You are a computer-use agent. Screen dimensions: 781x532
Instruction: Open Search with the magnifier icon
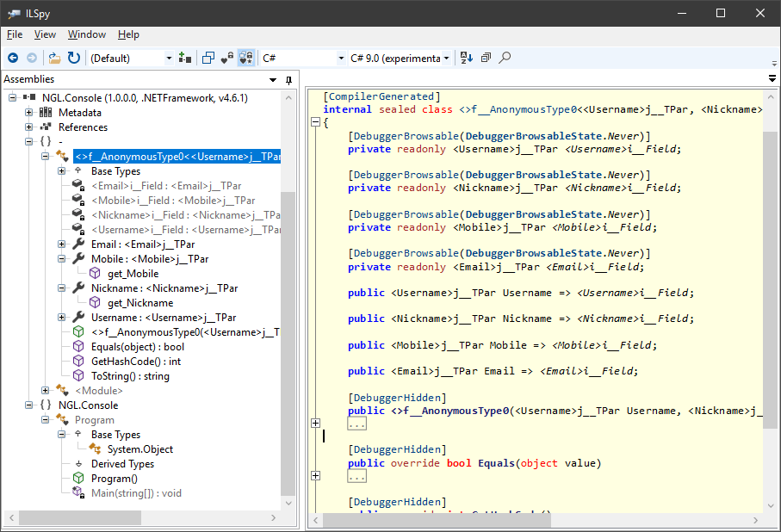505,58
